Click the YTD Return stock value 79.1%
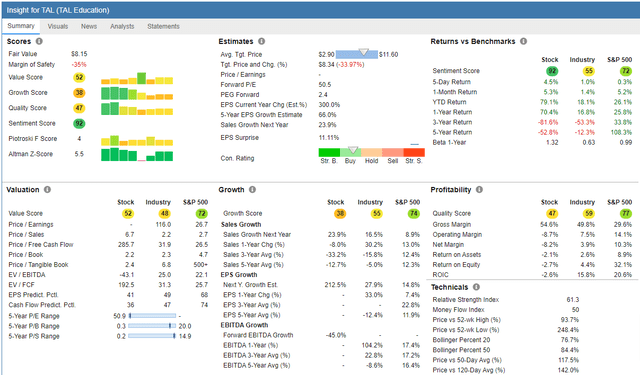Viewport: 640px width, 375px height. coord(551,102)
